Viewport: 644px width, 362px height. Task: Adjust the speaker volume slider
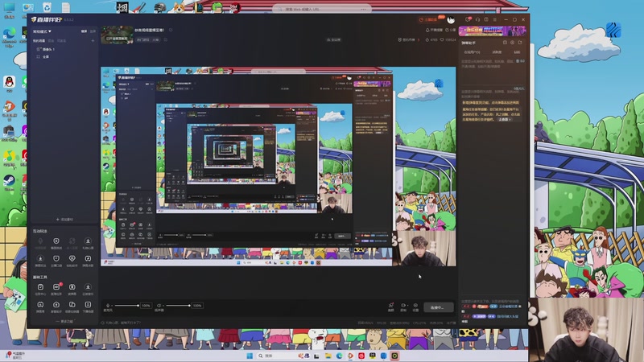coord(177,306)
